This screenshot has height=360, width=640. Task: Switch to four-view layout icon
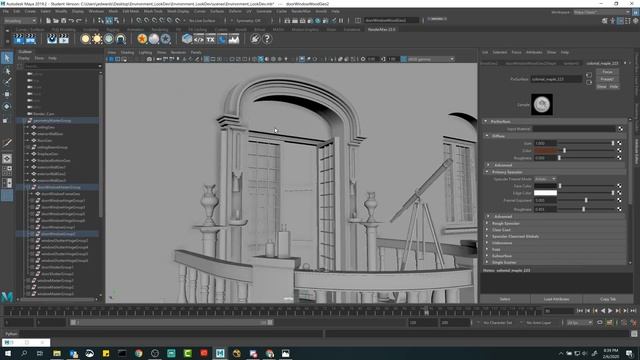7,171
